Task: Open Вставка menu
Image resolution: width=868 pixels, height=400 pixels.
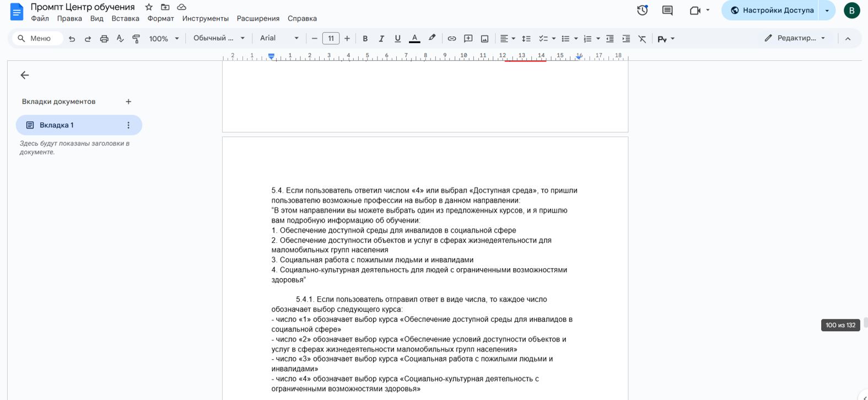Action: (125, 18)
